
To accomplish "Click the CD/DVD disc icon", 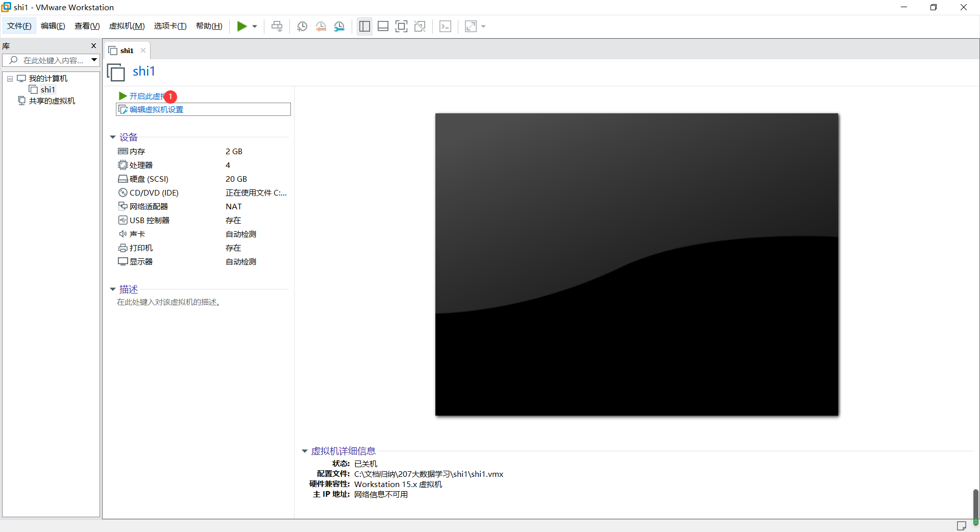I will click(x=122, y=192).
